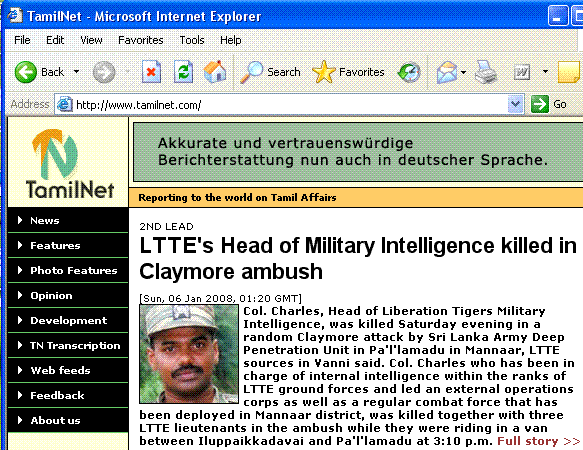This screenshot has height=450, width=583.
Task: Click the address bar page icon
Action: pyautogui.click(x=65, y=104)
